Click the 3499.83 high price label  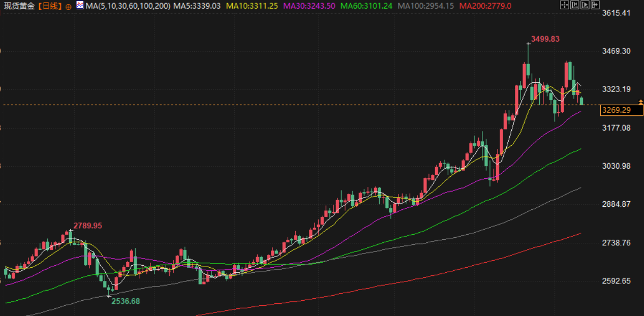(x=545, y=39)
